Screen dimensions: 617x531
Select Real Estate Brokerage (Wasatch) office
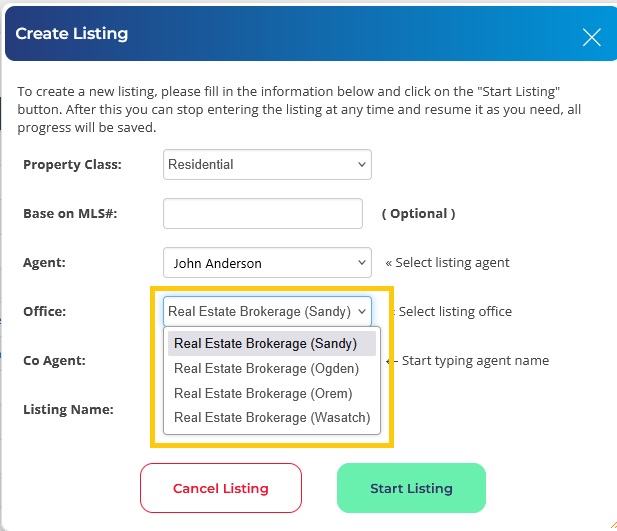(x=271, y=418)
